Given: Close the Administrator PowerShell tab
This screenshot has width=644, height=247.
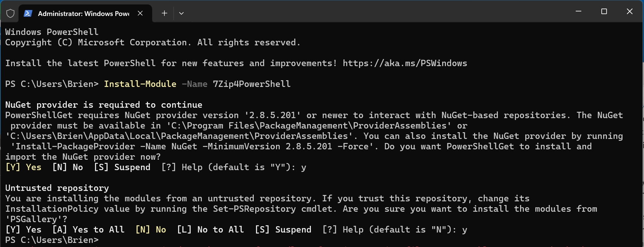Looking at the screenshot, I should [x=140, y=13].
